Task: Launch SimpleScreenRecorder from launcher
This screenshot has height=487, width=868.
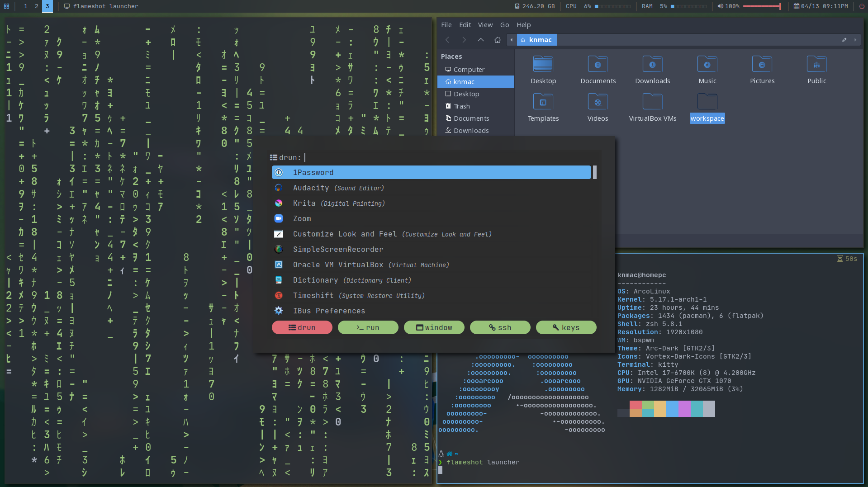Action: [x=431, y=249]
